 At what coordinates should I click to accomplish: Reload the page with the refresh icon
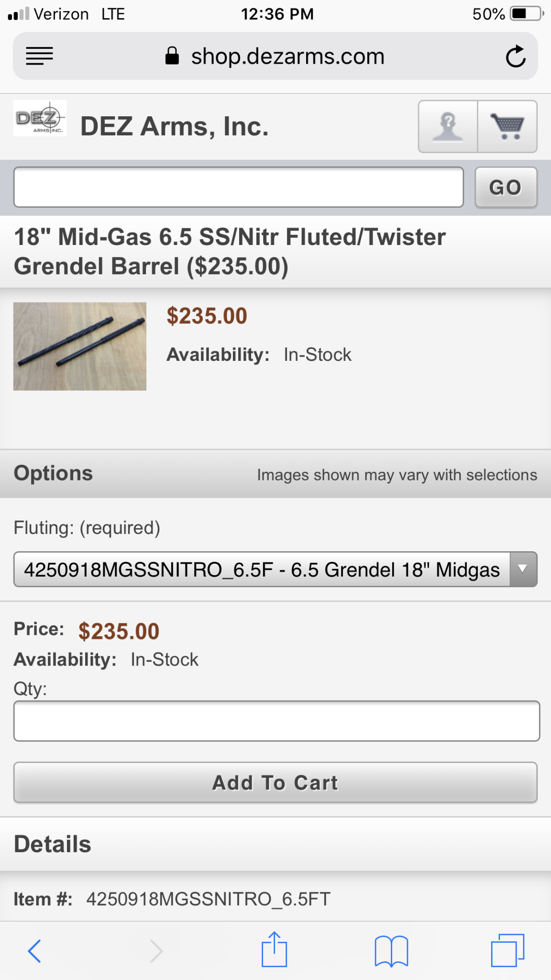click(516, 57)
